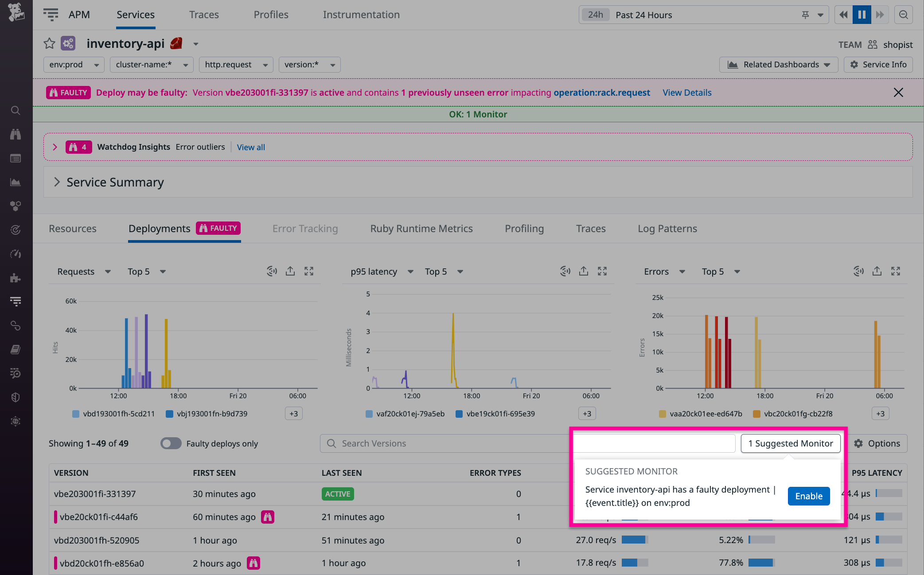The height and width of the screenshot is (575, 924).
Task: Expand the Requests chart to fullscreen
Action: tap(309, 271)
